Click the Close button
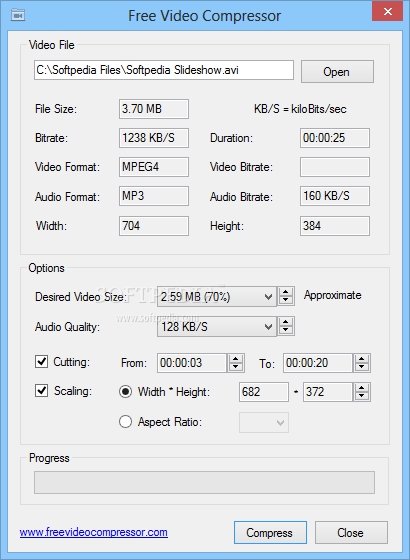 tap(351, 532)
